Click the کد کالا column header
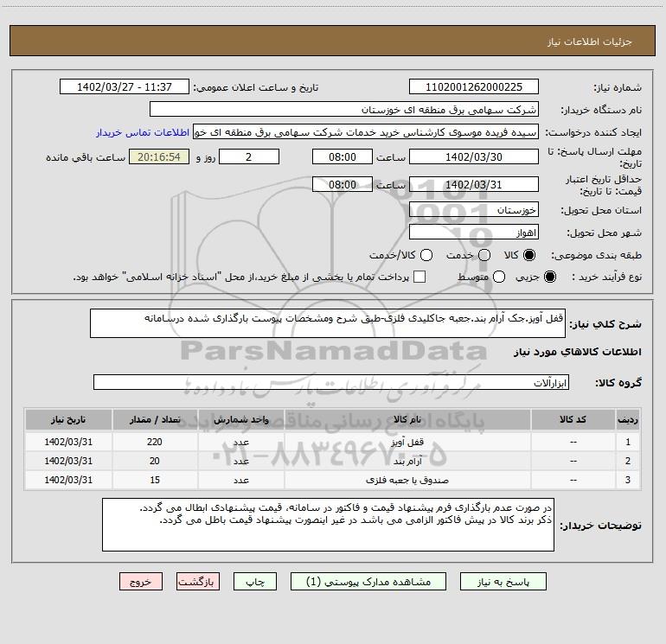 click(x=573, y=420)
